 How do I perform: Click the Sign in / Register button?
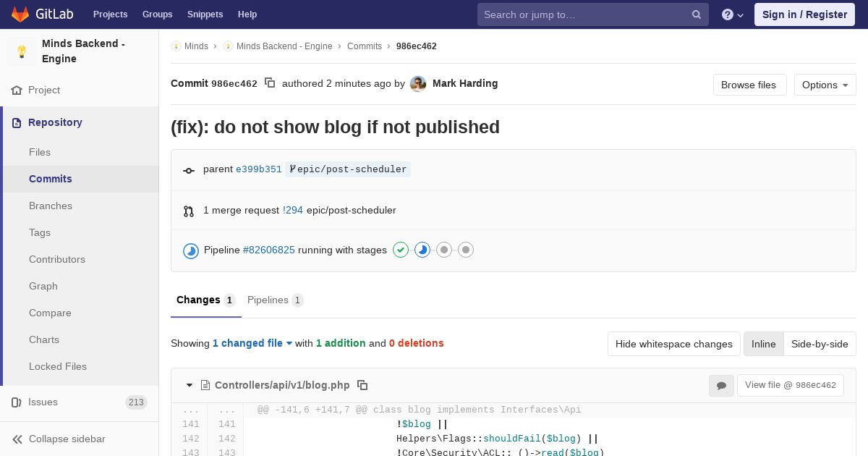tap(804, 14)
